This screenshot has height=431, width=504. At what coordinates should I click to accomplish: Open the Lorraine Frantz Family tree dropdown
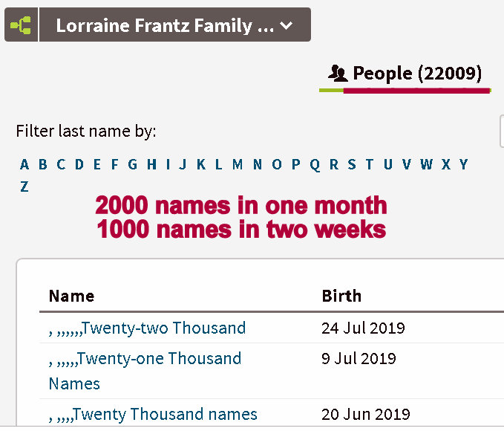point(174,25)
